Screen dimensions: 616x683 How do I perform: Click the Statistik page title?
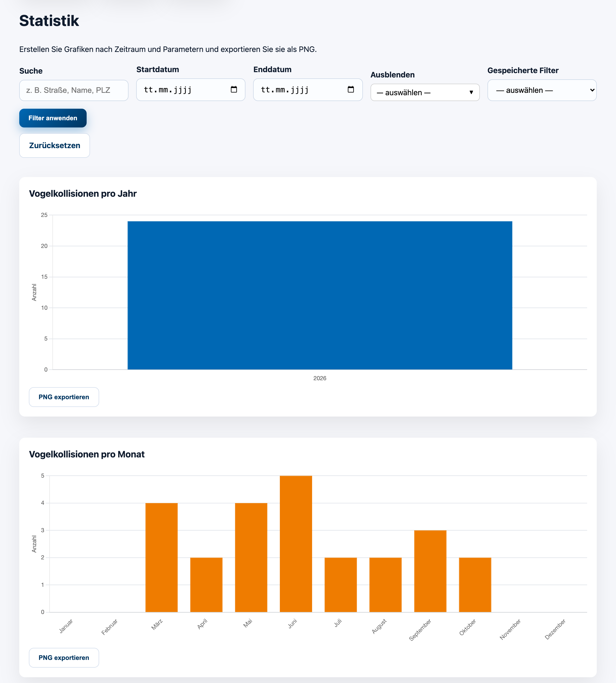(49, 21)
